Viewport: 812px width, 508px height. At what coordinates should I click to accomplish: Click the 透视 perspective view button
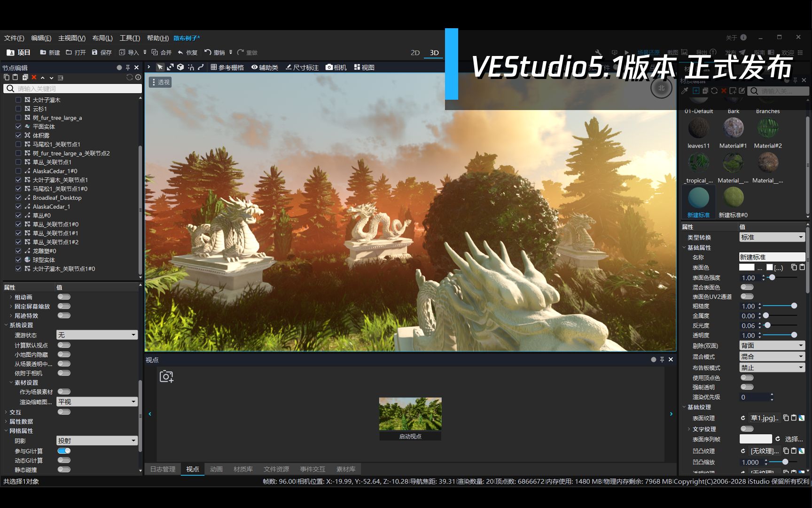(160, 82)
